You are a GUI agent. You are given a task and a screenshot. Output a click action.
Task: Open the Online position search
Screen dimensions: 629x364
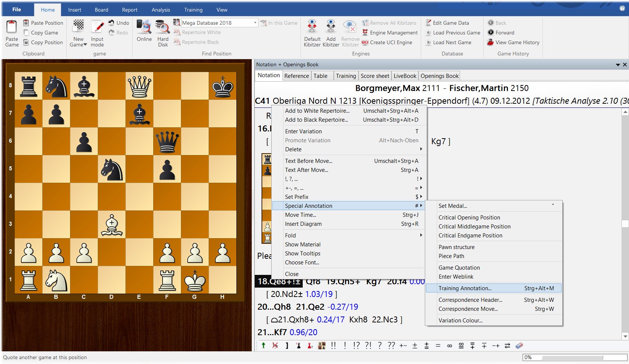point(143,32)
